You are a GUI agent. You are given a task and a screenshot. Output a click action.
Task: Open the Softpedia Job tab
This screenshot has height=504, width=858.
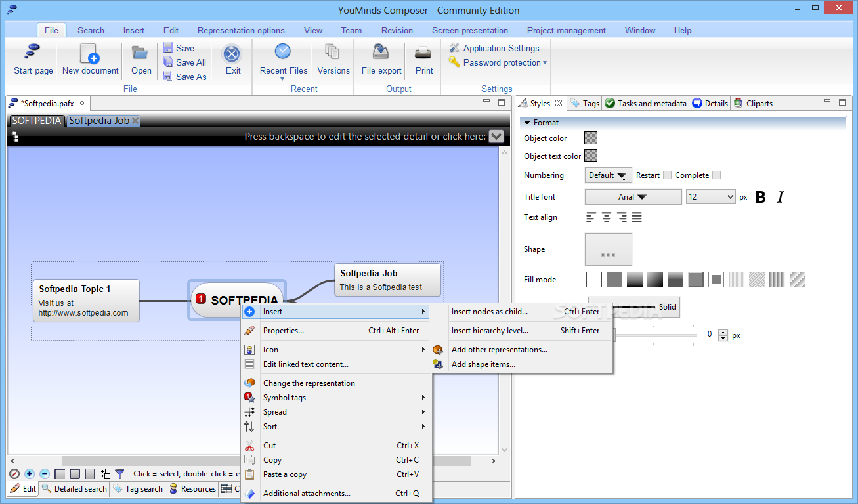tap(99, 121)
